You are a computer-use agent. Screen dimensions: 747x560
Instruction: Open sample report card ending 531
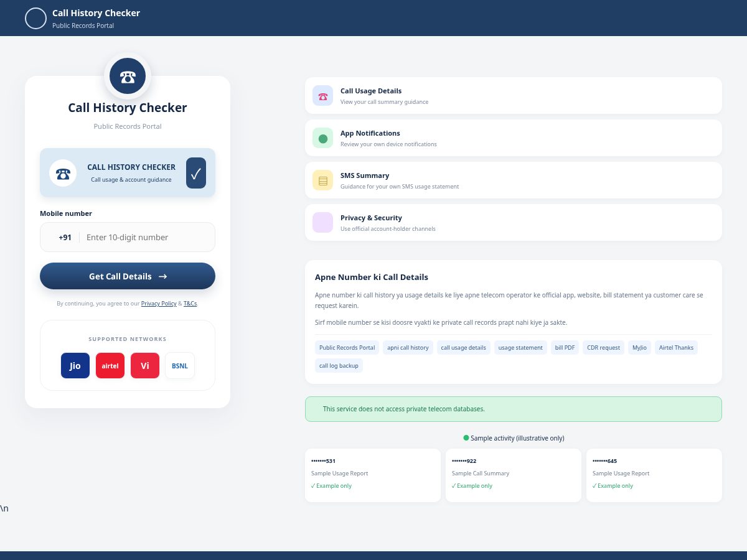click(373, 475)
